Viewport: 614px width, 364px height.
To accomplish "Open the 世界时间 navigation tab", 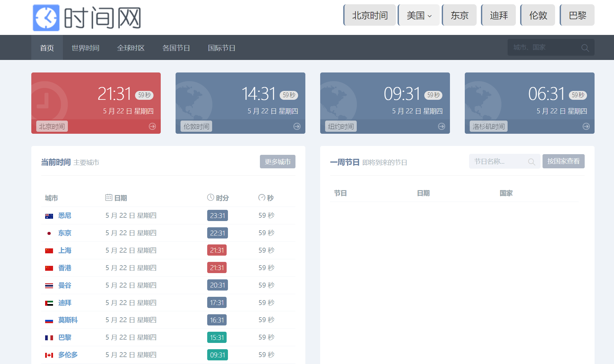I will (x=85, y=48).
